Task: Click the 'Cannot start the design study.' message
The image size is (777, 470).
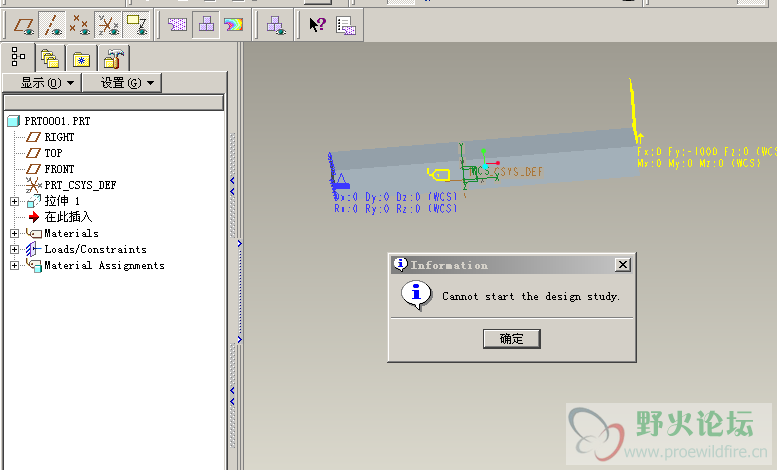Action: coord(531,296)
